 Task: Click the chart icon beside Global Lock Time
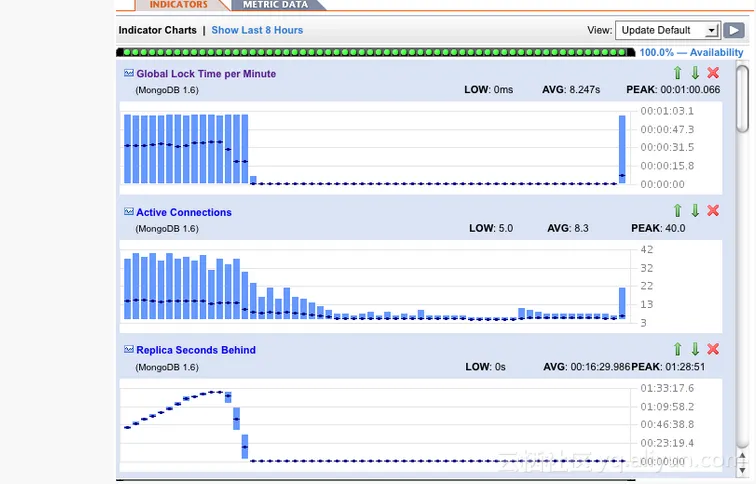click(x=129, y=73)
